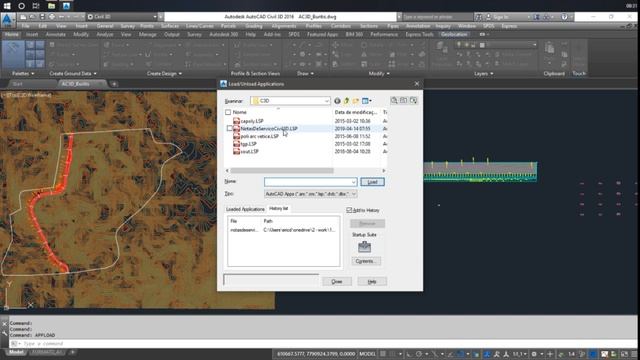Open the Help question mark icon in title bar

(x=564, y=17)
